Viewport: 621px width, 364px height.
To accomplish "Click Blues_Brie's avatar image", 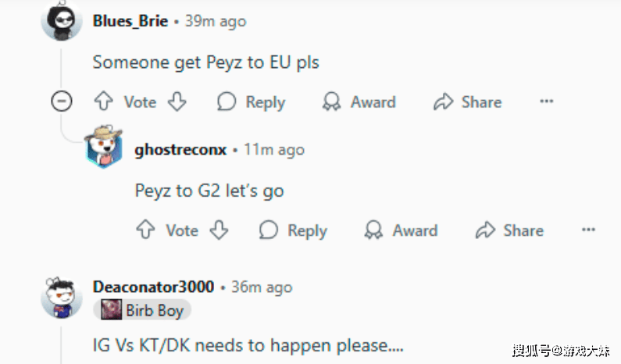I will tap(62, 20).
